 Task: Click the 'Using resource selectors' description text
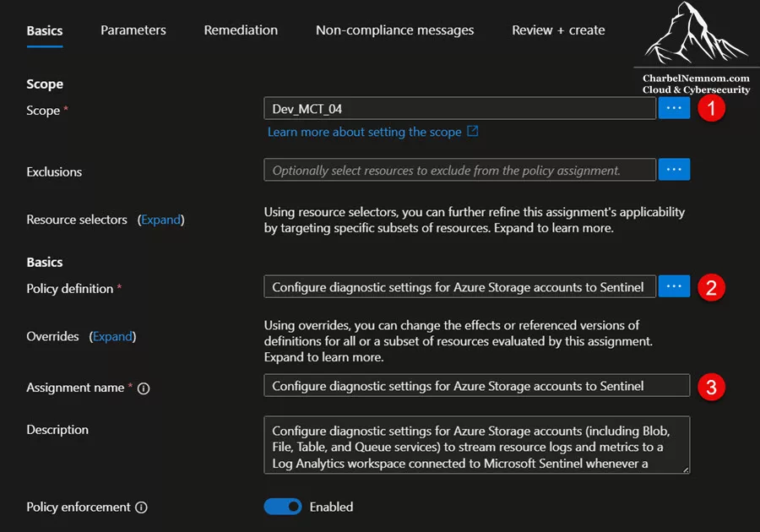[x=475, y=220]
